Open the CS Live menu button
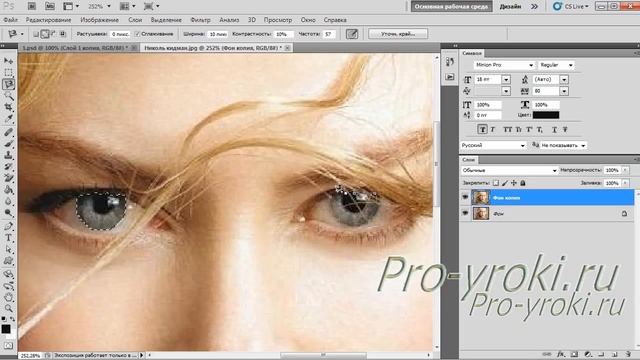This screenshot has width=640, height=360. click(x=570, y=6)
